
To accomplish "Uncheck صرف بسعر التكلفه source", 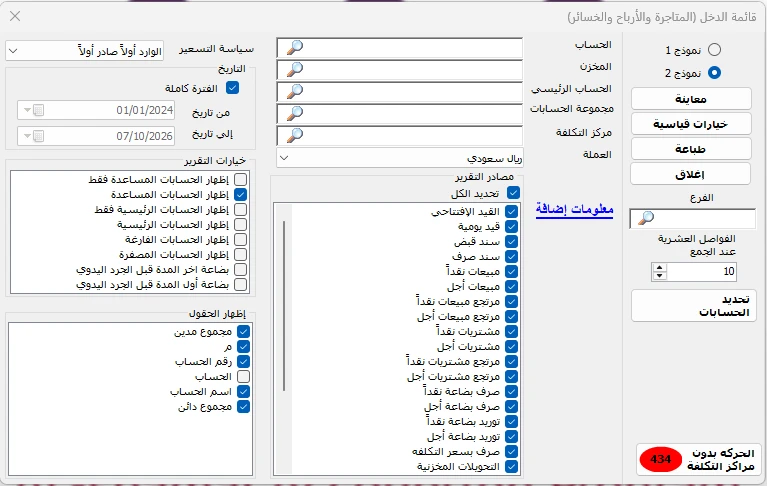I will pyautogui.click(x=512, y=451).
